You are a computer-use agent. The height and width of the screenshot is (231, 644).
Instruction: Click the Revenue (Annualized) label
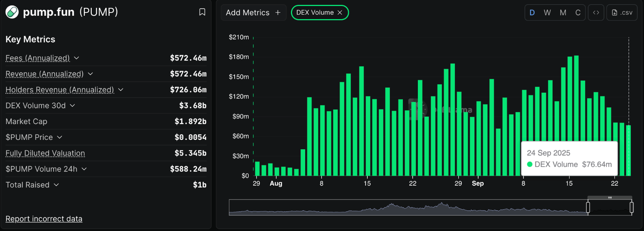point(45,74)
